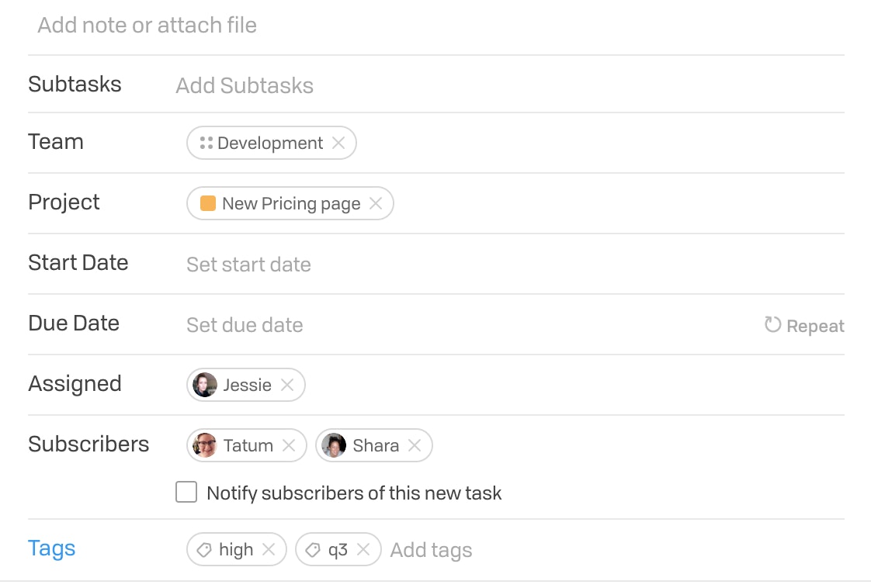Delete the high tag
Image resolution: width=871 pixels, height=588 pixels.
pos(269,550)
